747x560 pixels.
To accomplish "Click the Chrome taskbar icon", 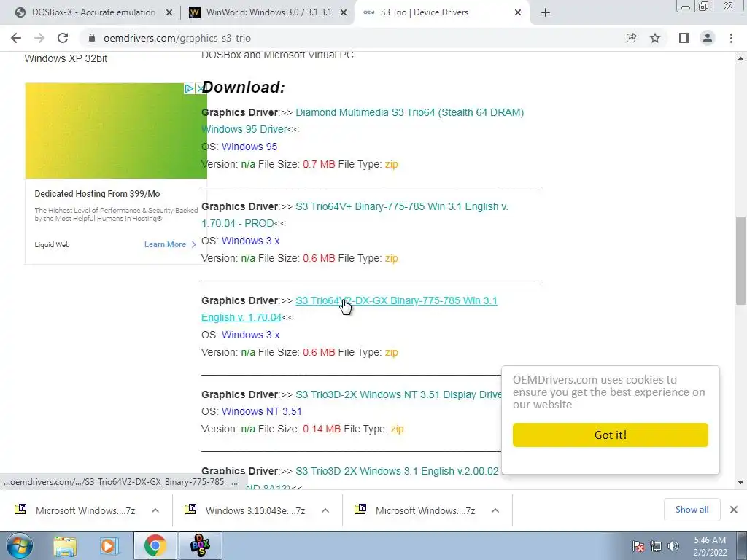I will tap(155, 545).
